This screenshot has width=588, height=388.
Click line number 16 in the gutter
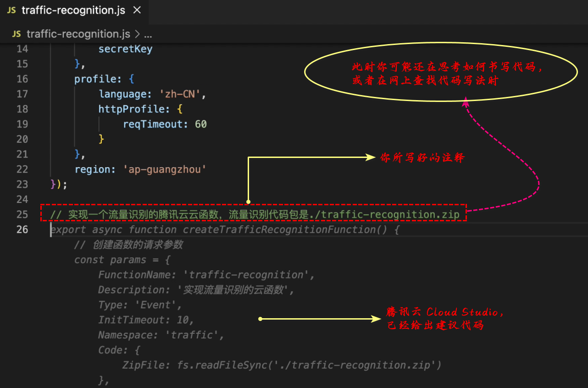(x=22, y=79)
